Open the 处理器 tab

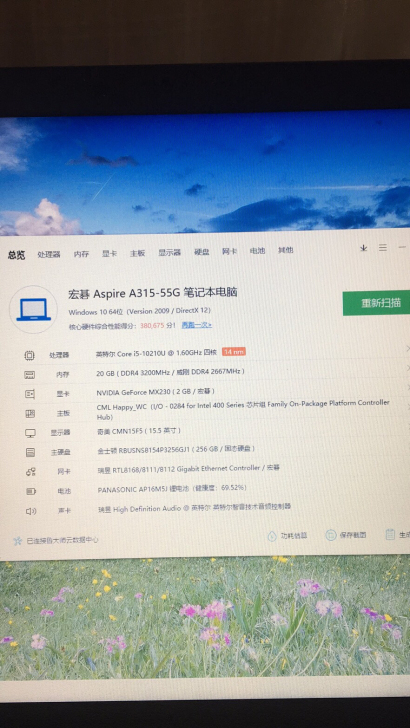pyautogui.click(x=49, y=254)
